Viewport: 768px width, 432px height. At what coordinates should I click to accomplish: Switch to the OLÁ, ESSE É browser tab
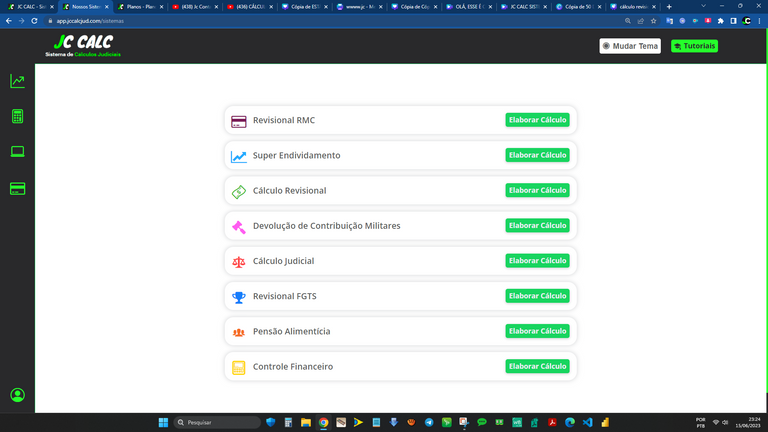coord(468,7)
